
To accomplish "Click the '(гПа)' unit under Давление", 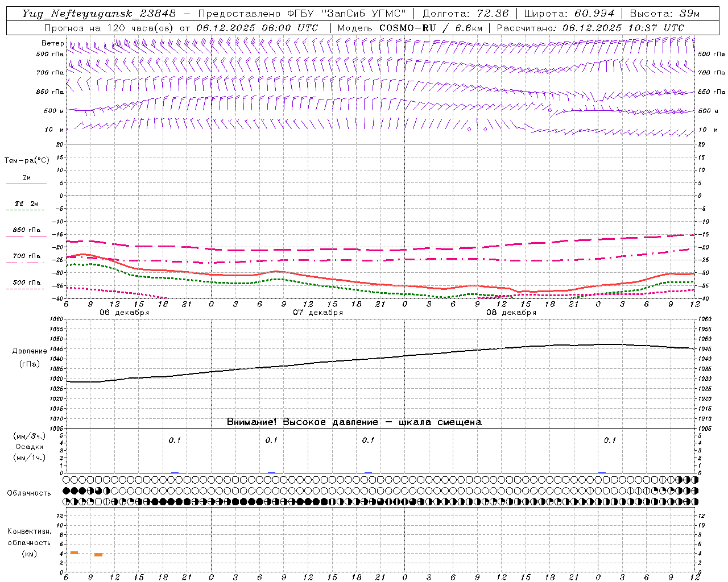I will point(30,364).
